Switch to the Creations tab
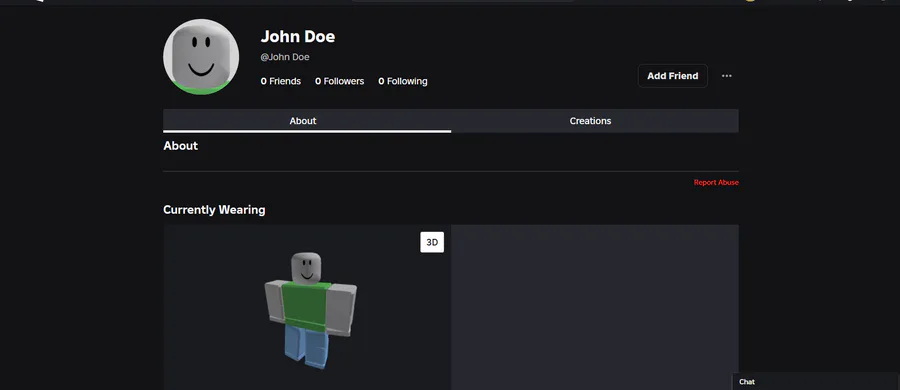Screen dimensions: 900x390 point(595,121)
